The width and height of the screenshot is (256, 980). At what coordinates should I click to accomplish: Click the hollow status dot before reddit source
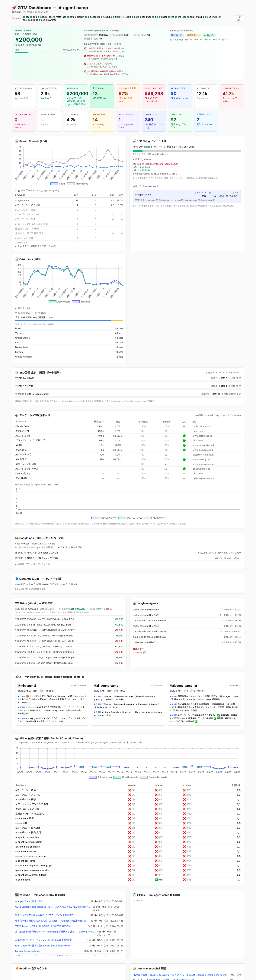point(123,17)
